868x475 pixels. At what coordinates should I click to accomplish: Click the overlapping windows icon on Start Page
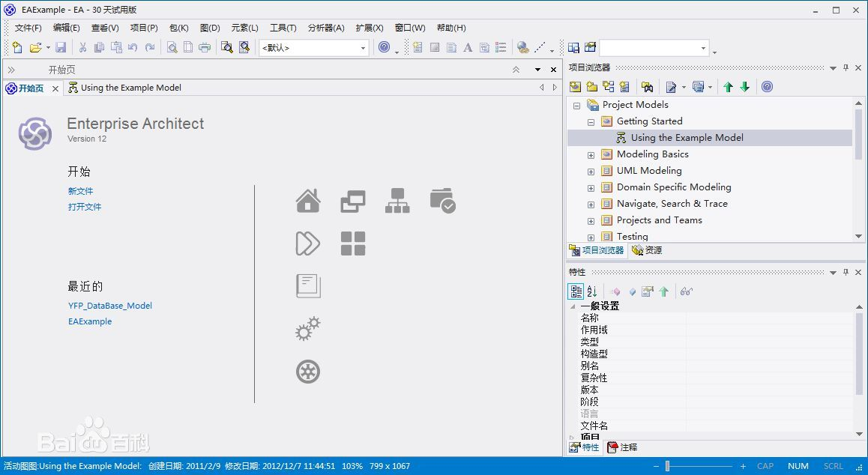[x=353, y=201]
